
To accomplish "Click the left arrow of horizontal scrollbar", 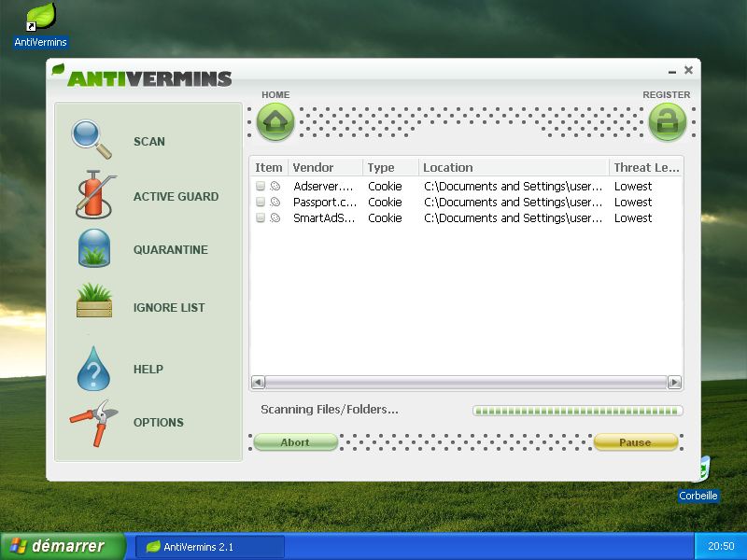I will pyautogui.click(x=258, y=382).
